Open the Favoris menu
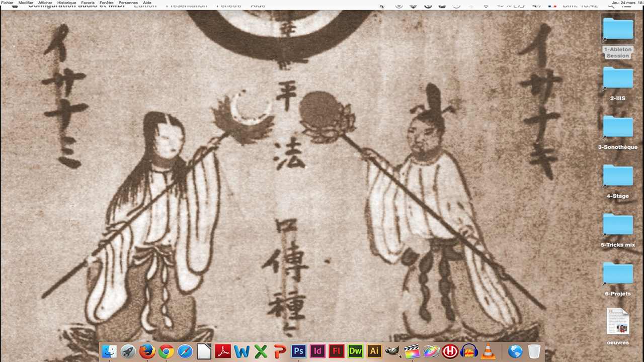644x362 pixels. coord(88,3)
